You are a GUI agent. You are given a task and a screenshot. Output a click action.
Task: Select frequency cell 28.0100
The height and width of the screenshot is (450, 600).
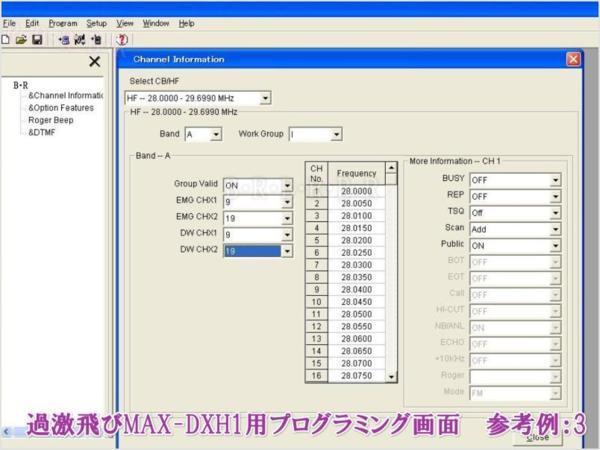[x=357, y=216]
